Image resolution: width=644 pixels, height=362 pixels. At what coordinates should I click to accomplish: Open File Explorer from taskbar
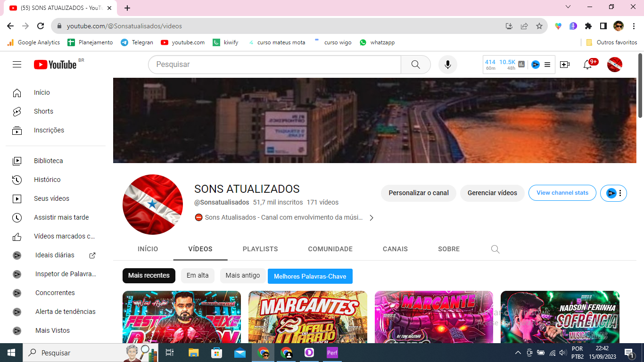tap(194, 353)
